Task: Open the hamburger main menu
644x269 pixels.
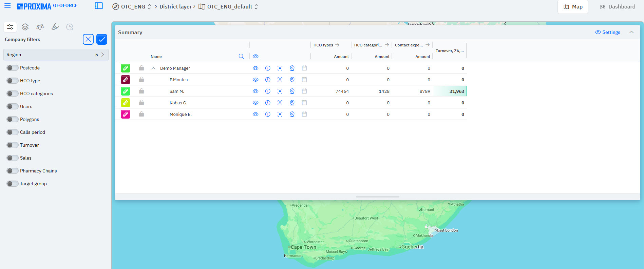Action: (7, 6)
